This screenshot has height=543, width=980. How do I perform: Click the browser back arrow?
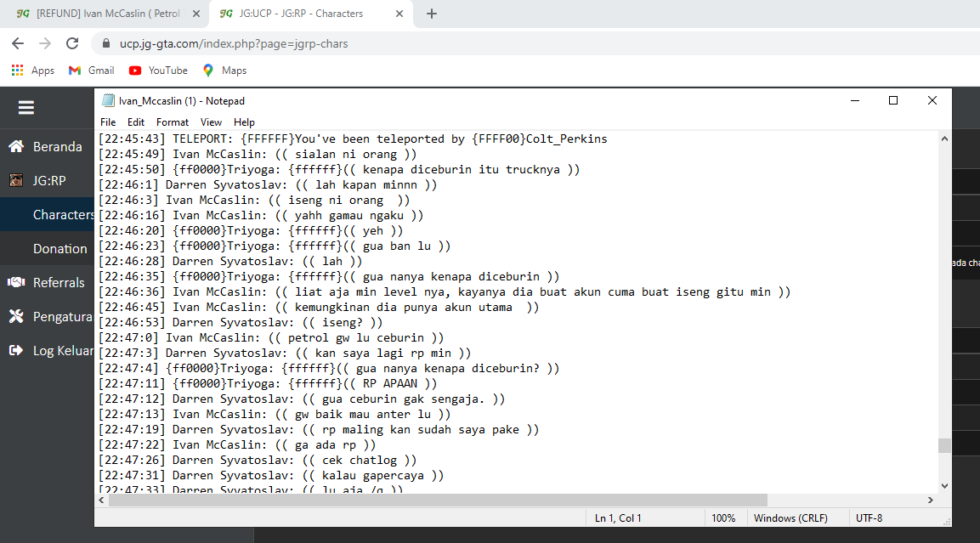click(18, 43)
